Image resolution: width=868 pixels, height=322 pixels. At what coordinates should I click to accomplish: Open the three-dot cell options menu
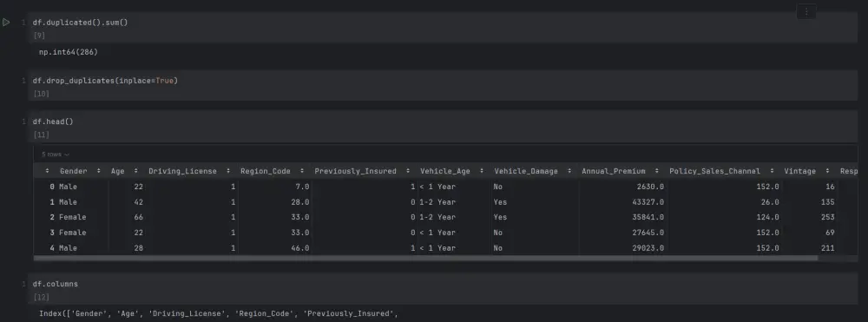click(806, 11)
